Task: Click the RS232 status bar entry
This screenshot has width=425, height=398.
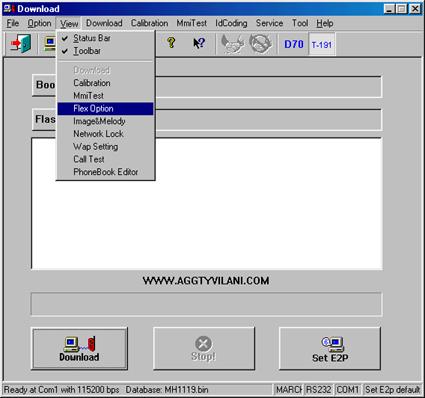Action: pyautogui.click(x=318, y=389)
